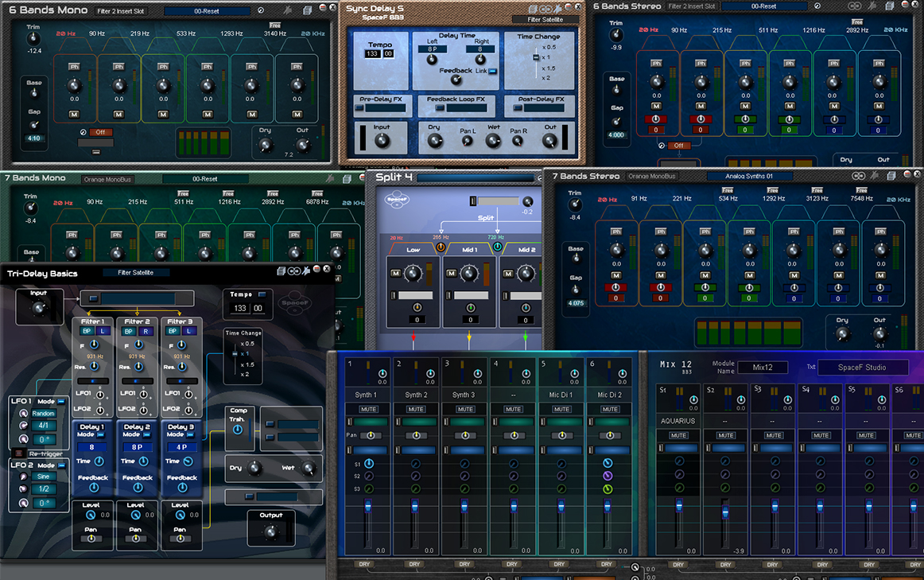The height and width of the screenshot is (580, 924).
Task: Click the Low band gain knob in Split 4
Action: [x=413, y=273]
